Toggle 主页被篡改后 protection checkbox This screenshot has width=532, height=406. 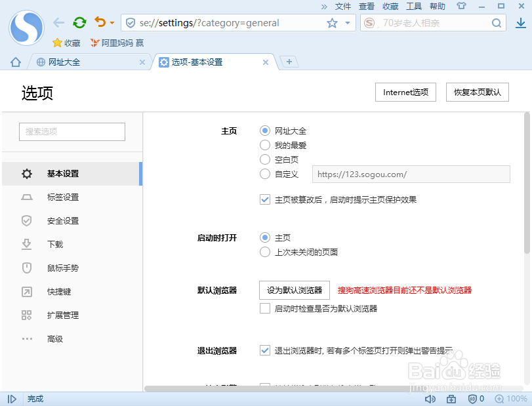[265, 199]
